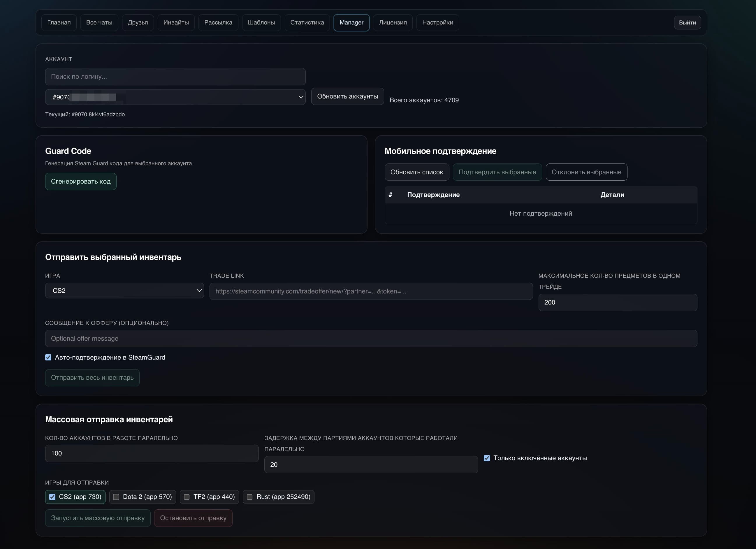Open the Статистика tab
756x549 pixels.
point(307,23)
